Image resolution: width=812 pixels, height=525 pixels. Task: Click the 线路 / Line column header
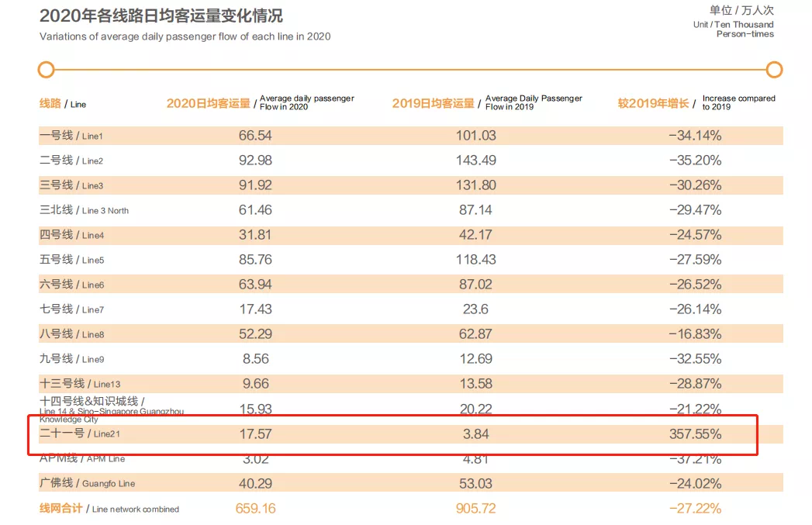tap(63, 104)
